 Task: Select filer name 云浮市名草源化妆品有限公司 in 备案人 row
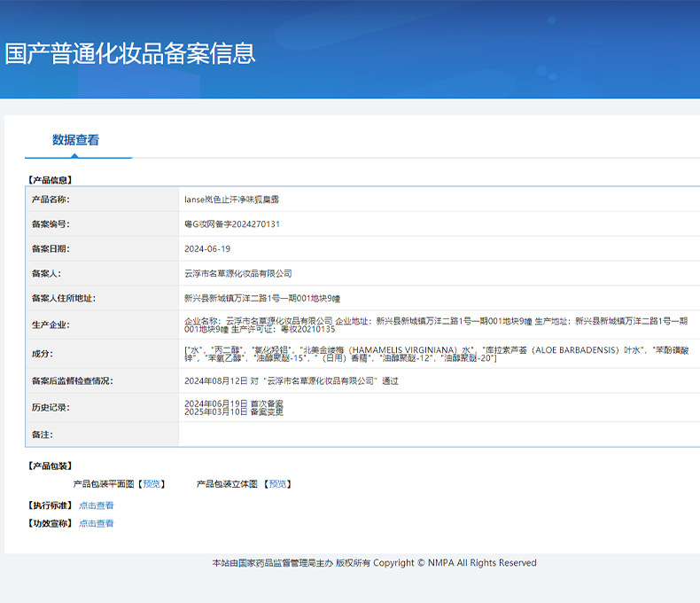click(x=238, y=273)
